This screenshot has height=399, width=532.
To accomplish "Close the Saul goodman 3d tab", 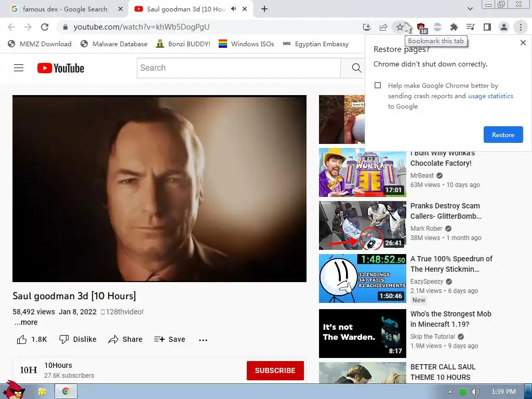I will (x=245, y=9).
